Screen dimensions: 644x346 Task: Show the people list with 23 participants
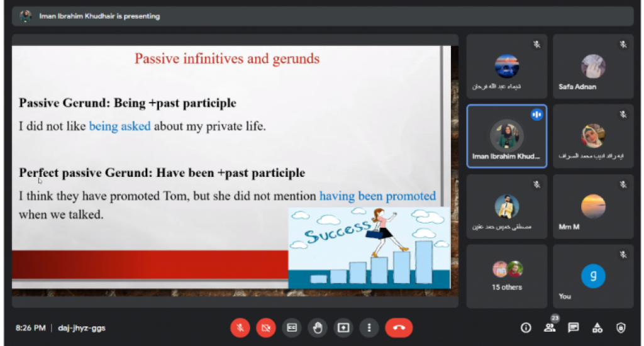click(x=550, y=327)
